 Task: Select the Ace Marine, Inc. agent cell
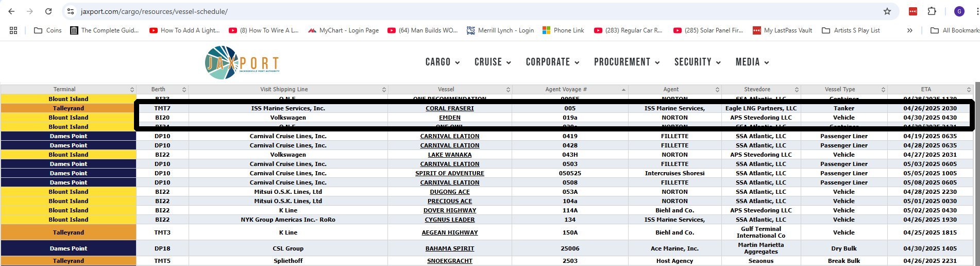pos(674,248)
